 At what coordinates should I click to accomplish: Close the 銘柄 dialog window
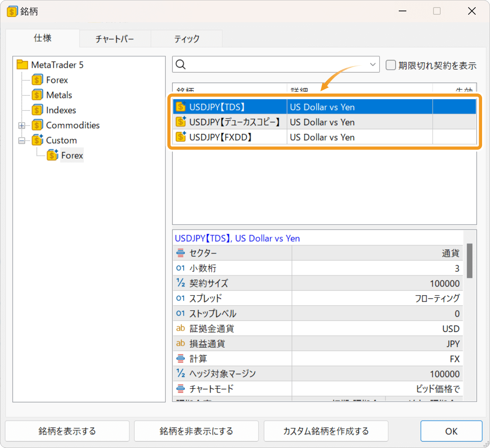point(472,11)
